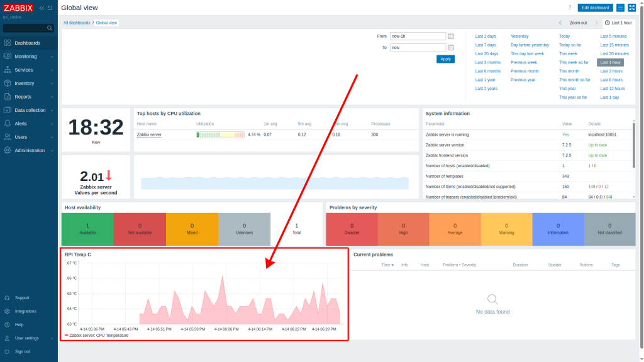Expand the Alerts menu chevron
Viewport: 644px width, 362px height.
pyautogui.click(x=52, y=124)
